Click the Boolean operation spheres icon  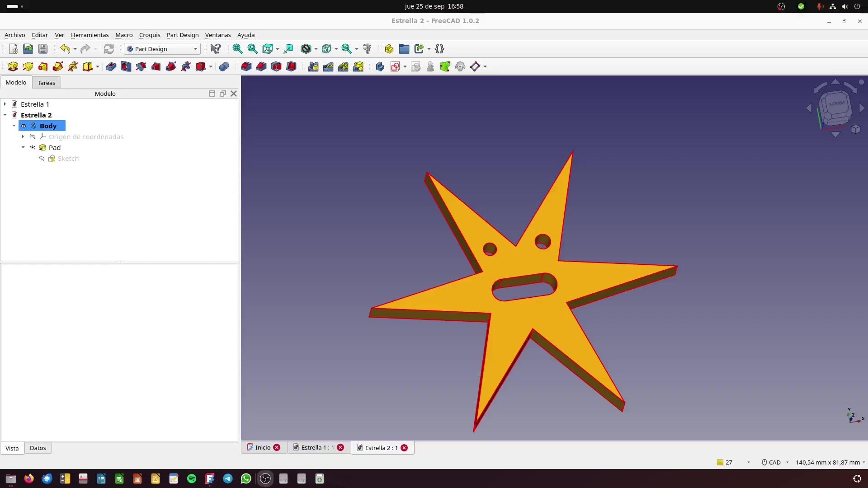click(x=224, y=67)
